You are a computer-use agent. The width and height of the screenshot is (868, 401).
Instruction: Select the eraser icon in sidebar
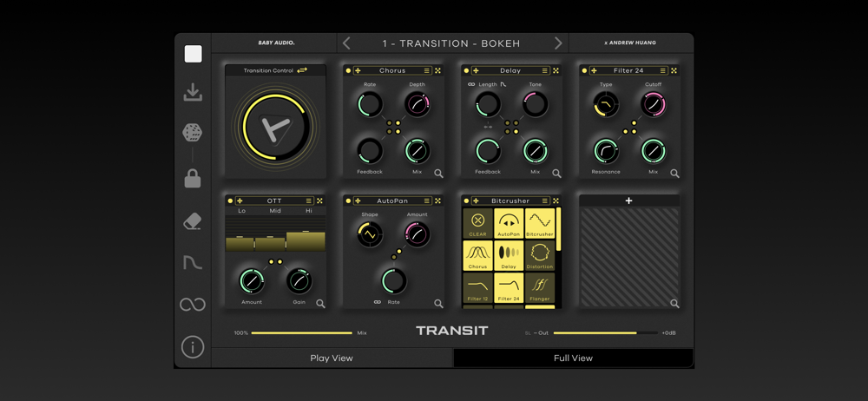click(x=192, y=221)
